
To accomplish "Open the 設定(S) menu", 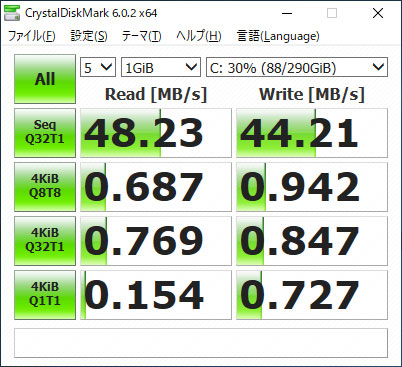I will (x=89, y=36).
